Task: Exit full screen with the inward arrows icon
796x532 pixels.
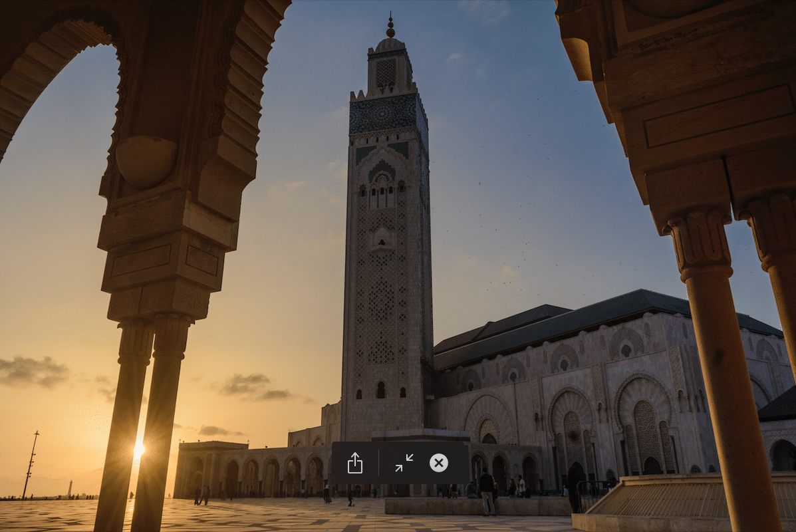Action: pyautogui.click(x=404, y=463)
